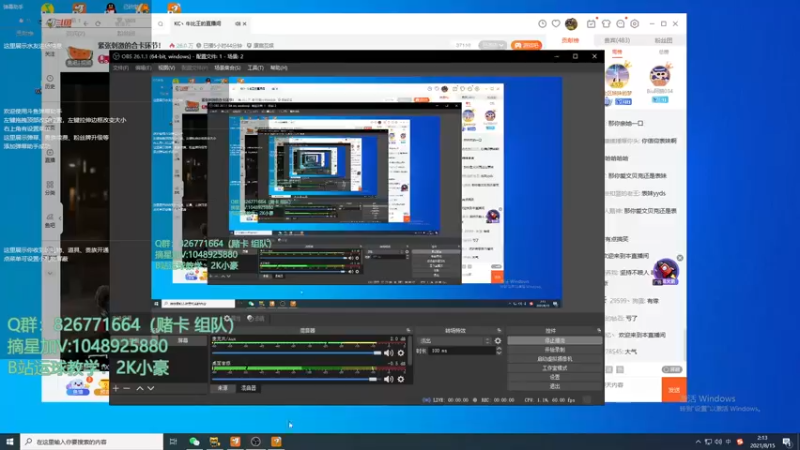800x450 pixels.
Task: Pop out the controls dock icon
Action: (x=598, y=331)
